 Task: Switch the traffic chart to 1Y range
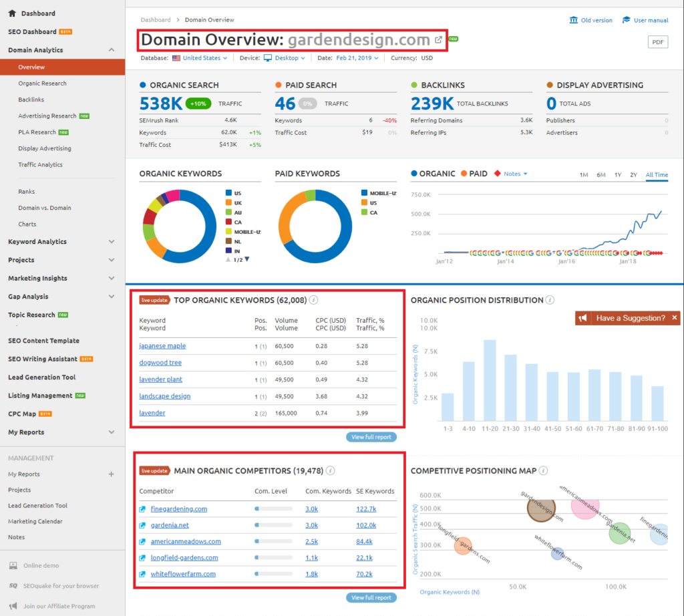619,173
